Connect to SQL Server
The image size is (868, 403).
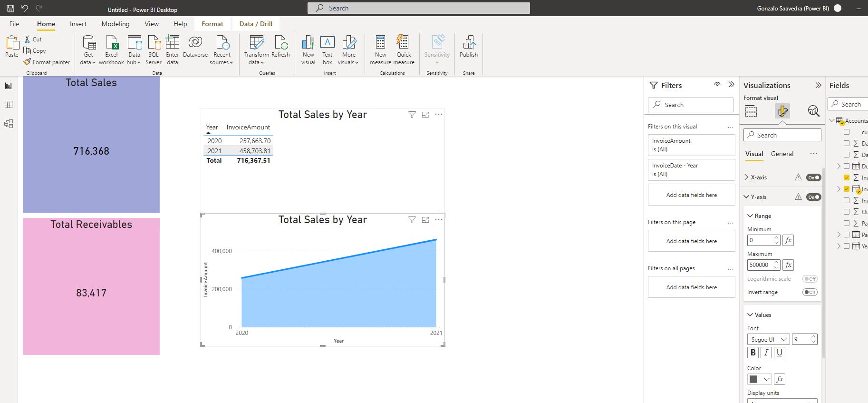click(154, 50)
